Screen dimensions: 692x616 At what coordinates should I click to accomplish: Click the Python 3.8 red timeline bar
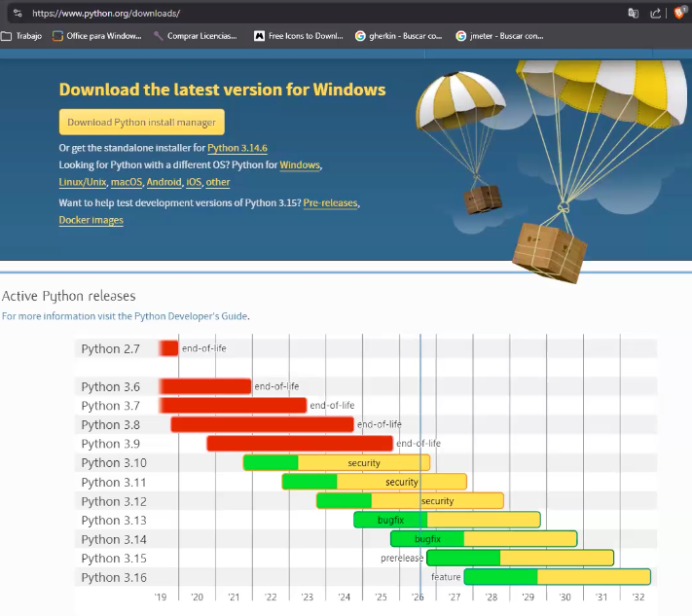(x=262, y=424)
